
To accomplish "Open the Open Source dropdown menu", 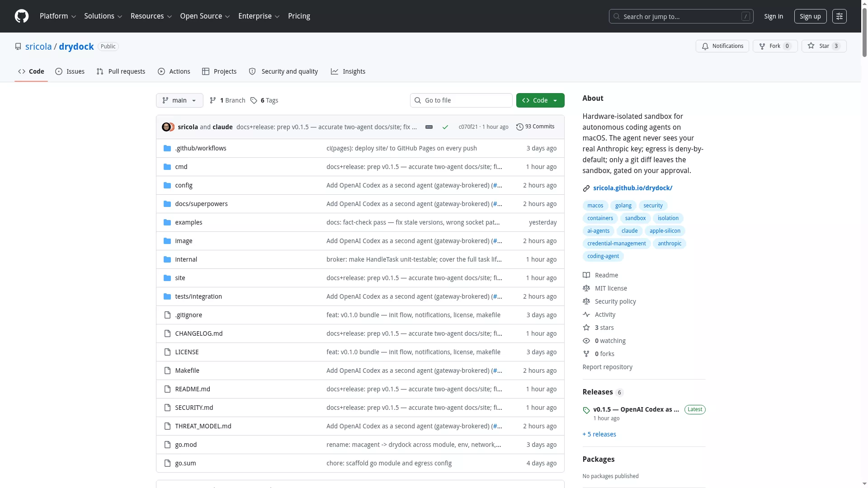I will [x=205, y=16].
